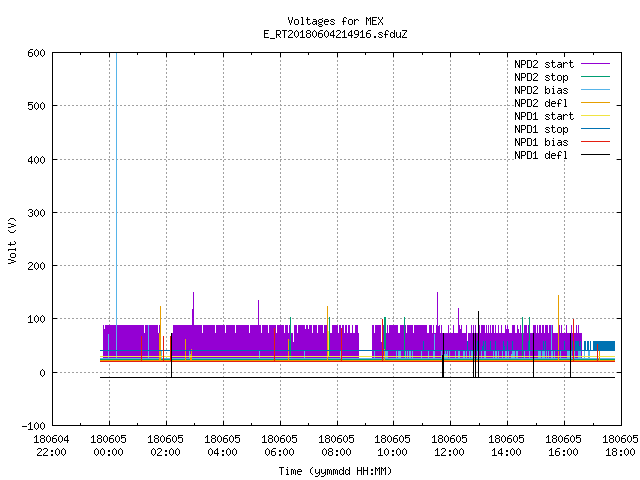The image size is (640, 480).
Task: Click the 300 y-axis tick label
Action: pyautogui.click(x=36, y=213)
